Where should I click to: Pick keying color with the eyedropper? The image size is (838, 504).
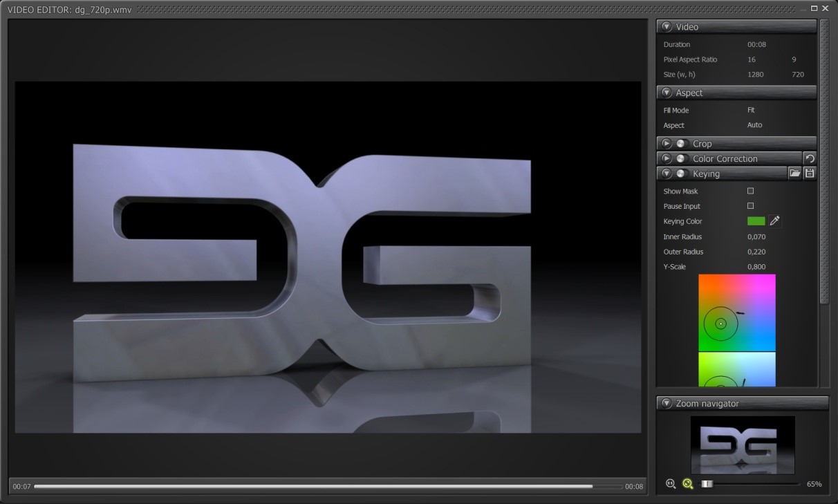(775, 221)
